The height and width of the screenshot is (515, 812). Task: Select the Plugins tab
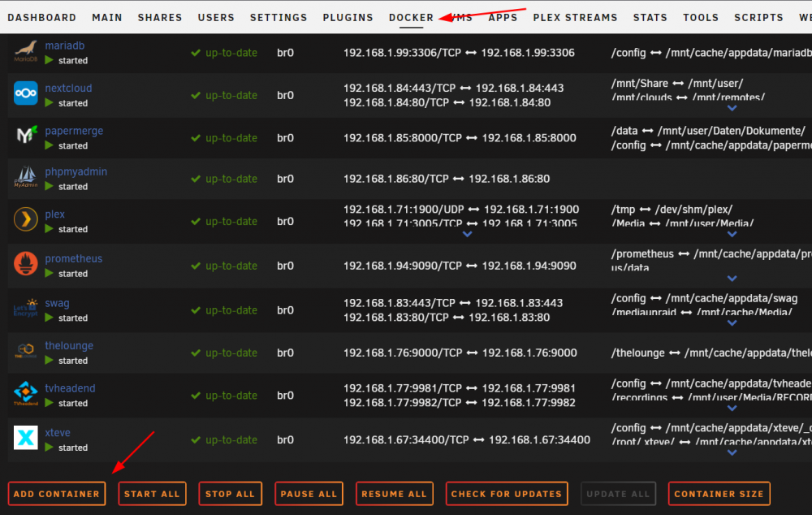point(348,18)
